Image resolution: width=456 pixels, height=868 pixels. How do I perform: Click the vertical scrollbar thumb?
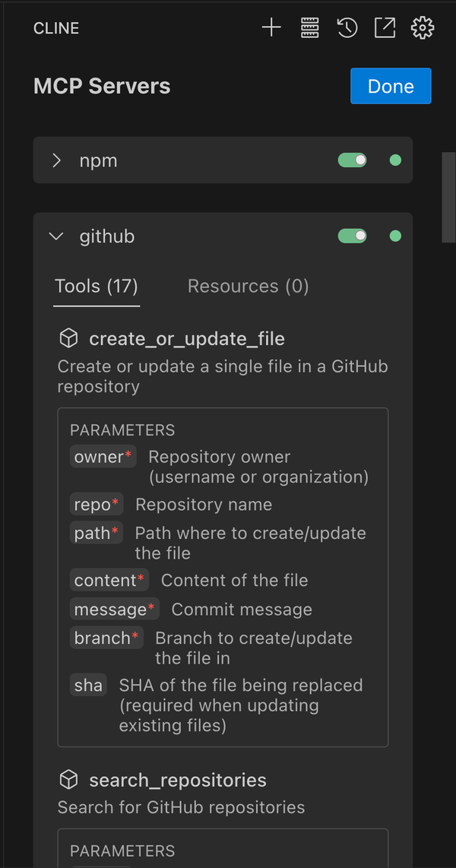(448, 197)
